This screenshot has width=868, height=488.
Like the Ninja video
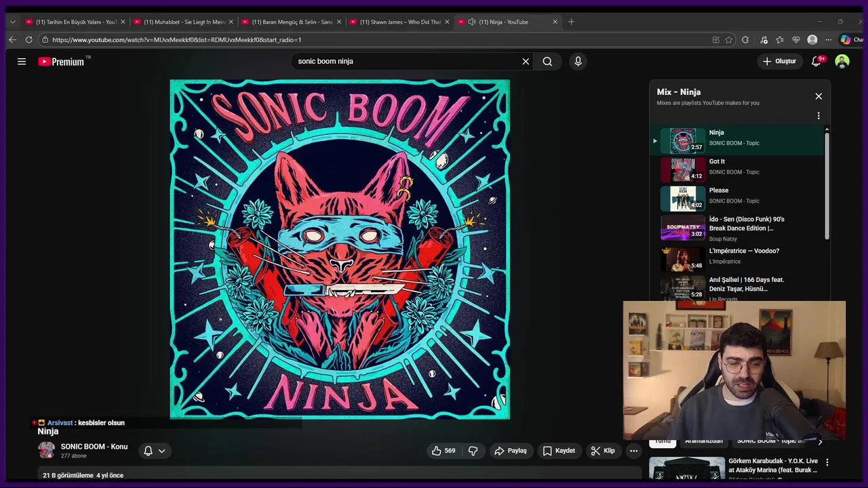point(443,451)
